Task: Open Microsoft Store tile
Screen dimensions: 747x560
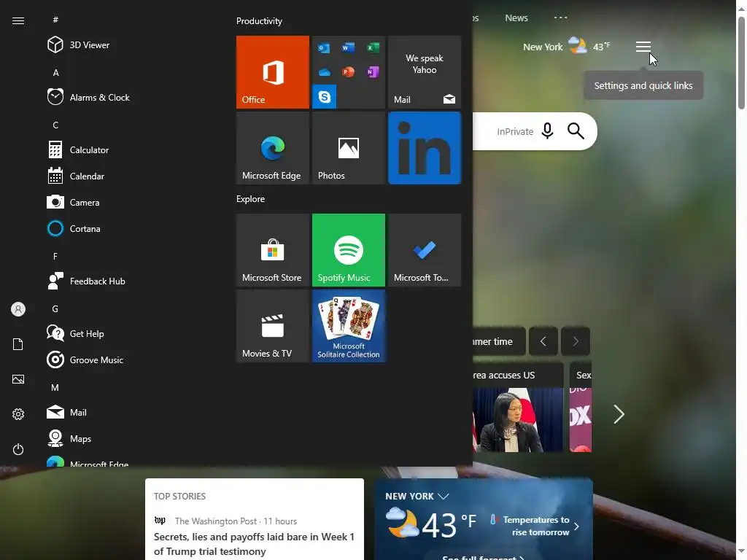Action: pos(273,250)
